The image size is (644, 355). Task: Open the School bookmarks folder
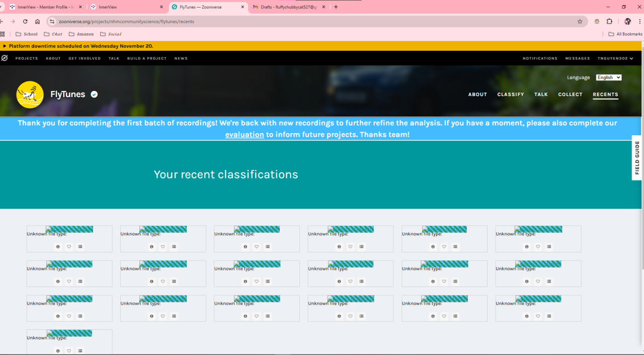click(27, 34)
